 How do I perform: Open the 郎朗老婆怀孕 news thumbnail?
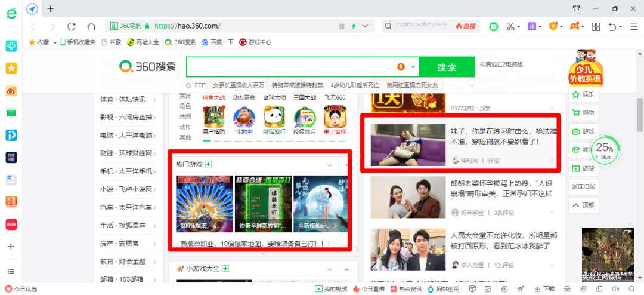click(x=408, y=197)
